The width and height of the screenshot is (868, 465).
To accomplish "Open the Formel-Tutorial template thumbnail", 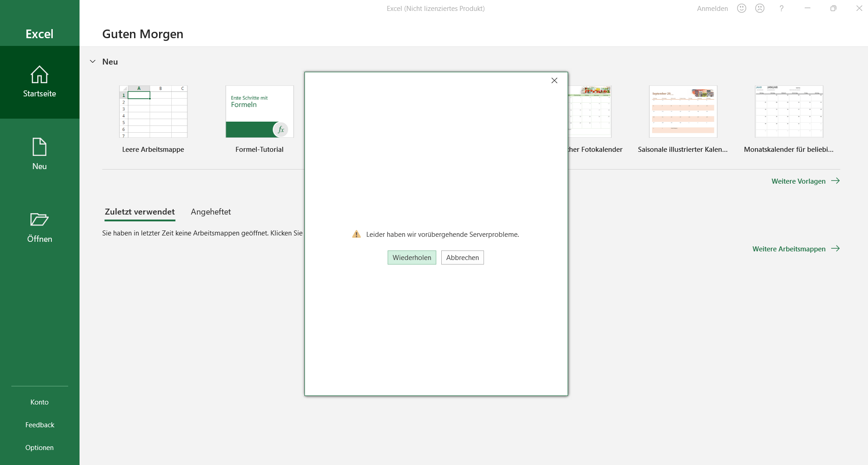I will click(259, 111).
